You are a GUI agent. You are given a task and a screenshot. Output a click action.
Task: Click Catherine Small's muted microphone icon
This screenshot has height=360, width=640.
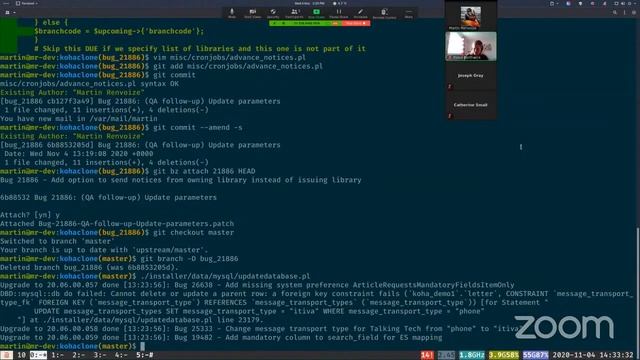pyautogui.click(x=450, y=116)
